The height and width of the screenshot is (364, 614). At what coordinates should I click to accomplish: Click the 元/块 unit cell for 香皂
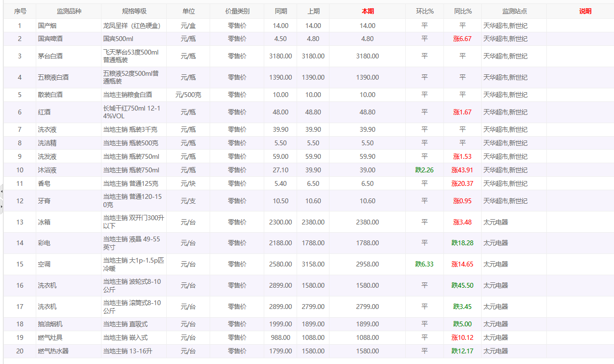click(x=188, y=183)
